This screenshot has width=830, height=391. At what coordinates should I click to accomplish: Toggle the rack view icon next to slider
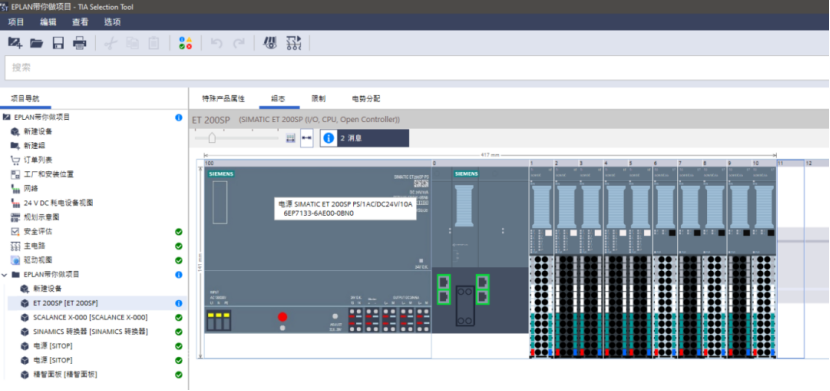coord(290,138)
